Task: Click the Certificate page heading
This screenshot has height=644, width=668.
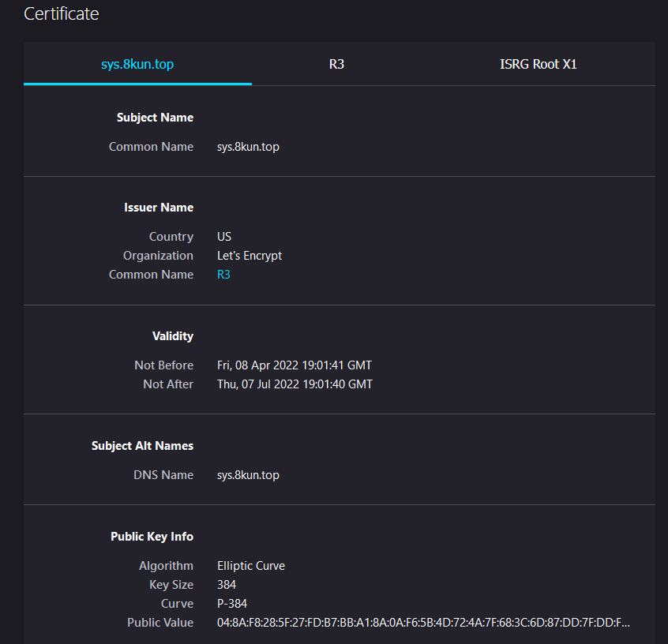Action: point(62,13)
